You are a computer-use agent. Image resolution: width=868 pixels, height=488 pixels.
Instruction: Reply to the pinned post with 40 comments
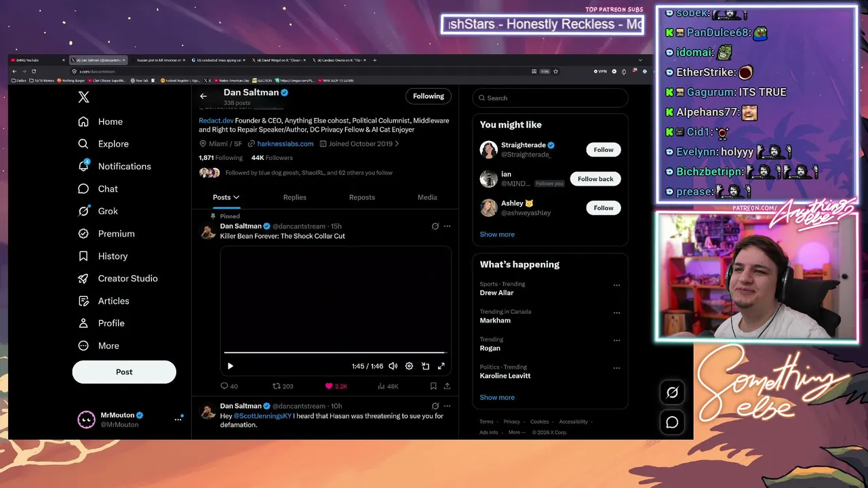tap(229, 386)
